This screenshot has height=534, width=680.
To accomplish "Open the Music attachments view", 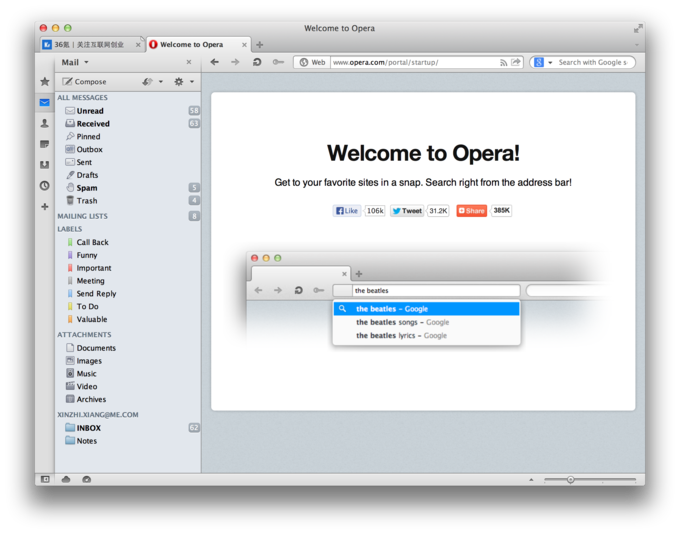I will (x=128, y=373).
